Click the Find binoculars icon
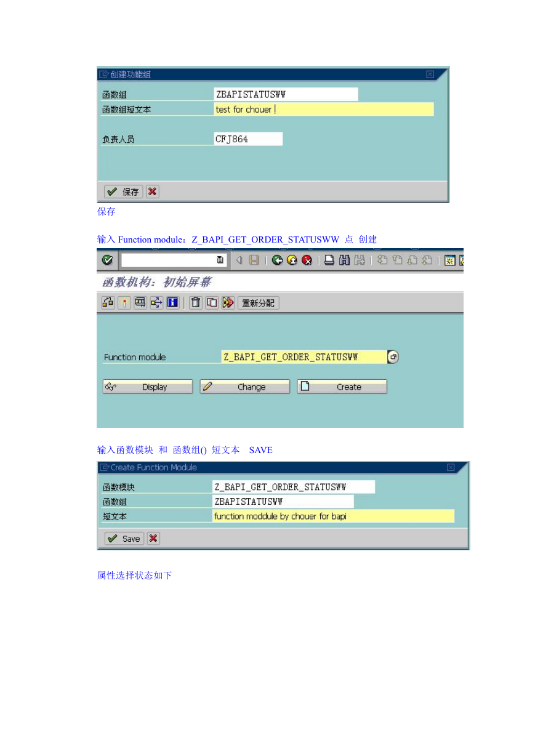The width and height of the screenshot is (535, 756). [x=344, y=260]
